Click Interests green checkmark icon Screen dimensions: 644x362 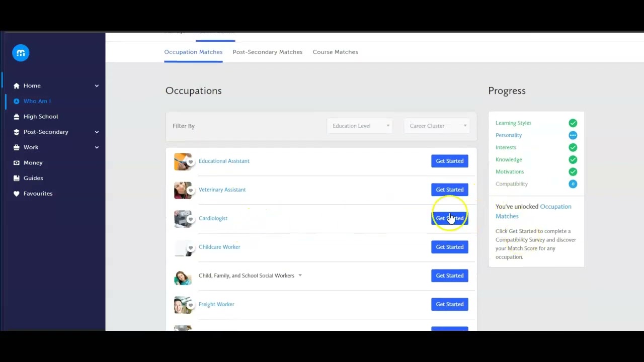click(573, 147)
